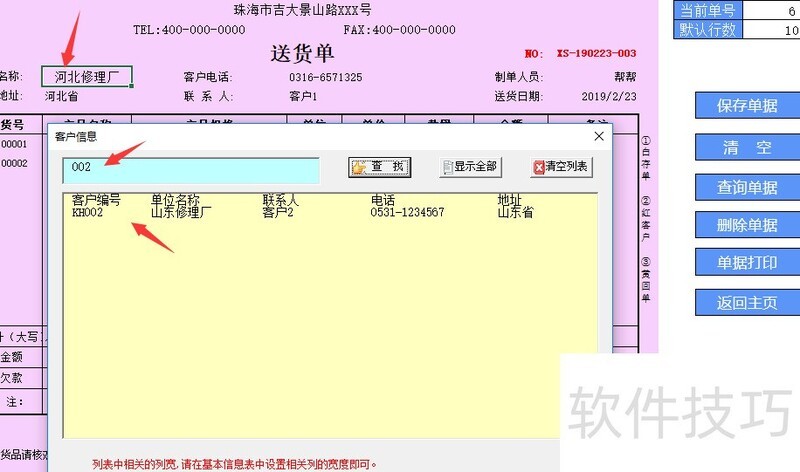Click contact 客户2 in results list
The height and width of the screenshot is (472, 800).
point(278,212)
